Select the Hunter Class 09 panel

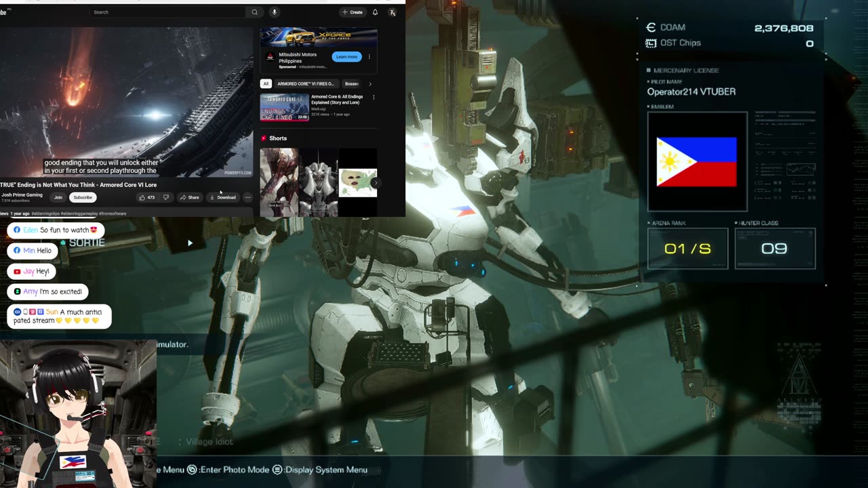click(x=775, y=249)
